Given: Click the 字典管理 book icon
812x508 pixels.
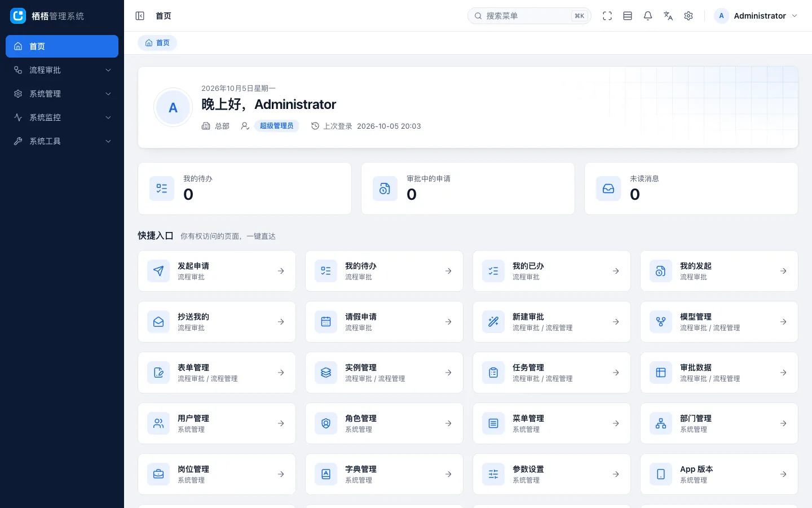Looking at the screenshot, I should click(326, 474).
